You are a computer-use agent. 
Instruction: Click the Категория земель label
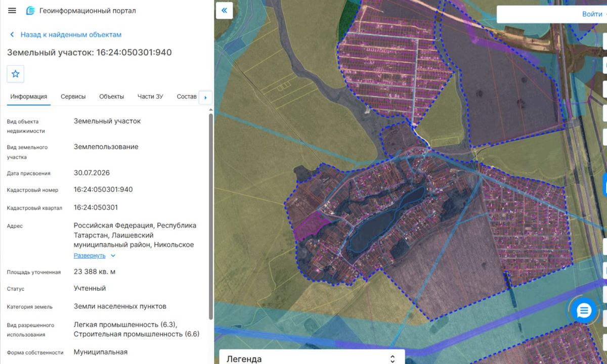tap(30, 307)
